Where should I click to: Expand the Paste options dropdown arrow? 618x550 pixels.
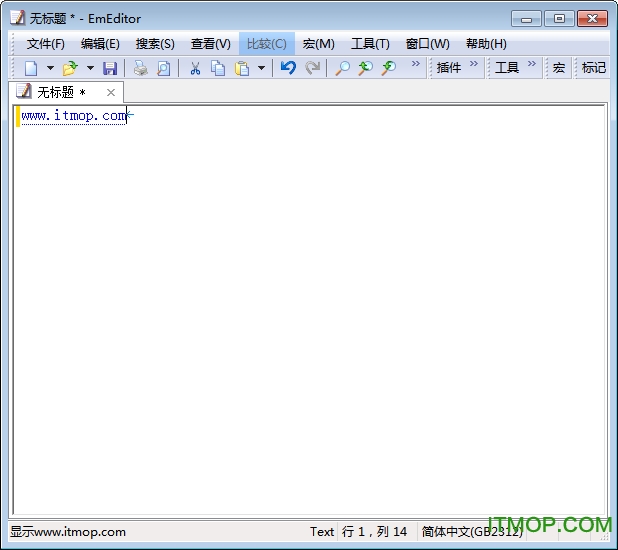pos(261,68)
